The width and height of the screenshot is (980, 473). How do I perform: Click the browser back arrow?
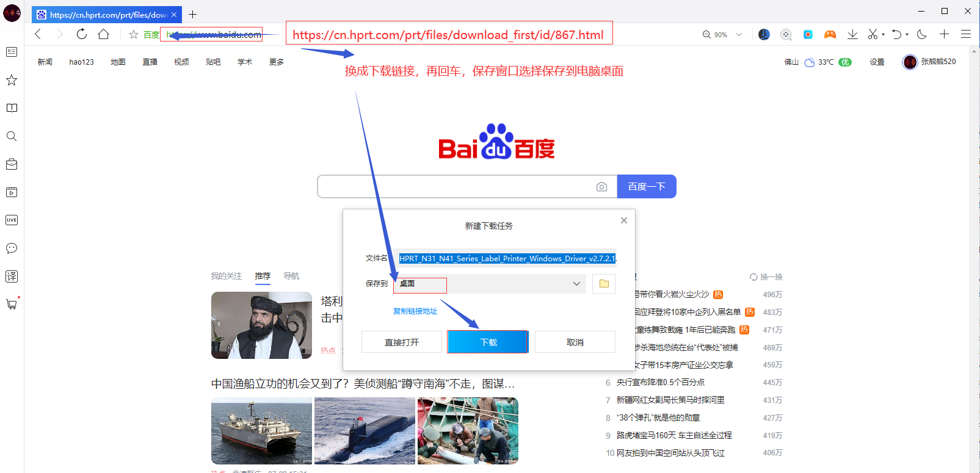[x=38, y=34]
